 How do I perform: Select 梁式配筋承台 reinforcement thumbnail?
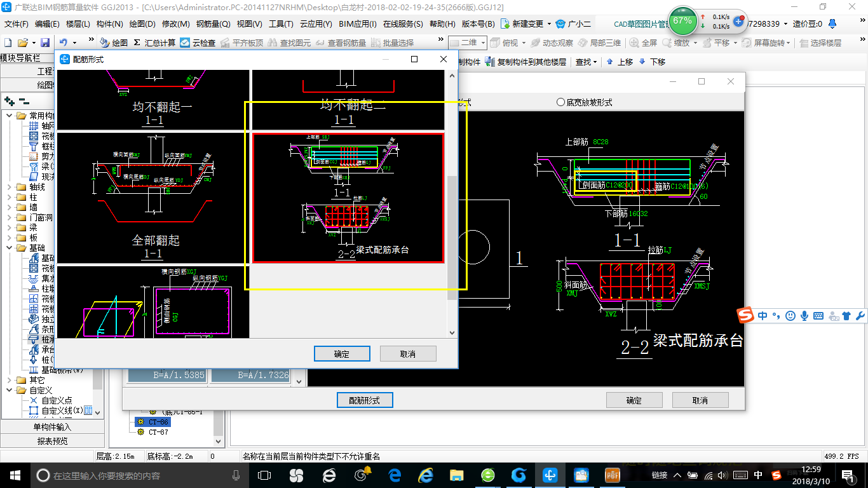348,198
